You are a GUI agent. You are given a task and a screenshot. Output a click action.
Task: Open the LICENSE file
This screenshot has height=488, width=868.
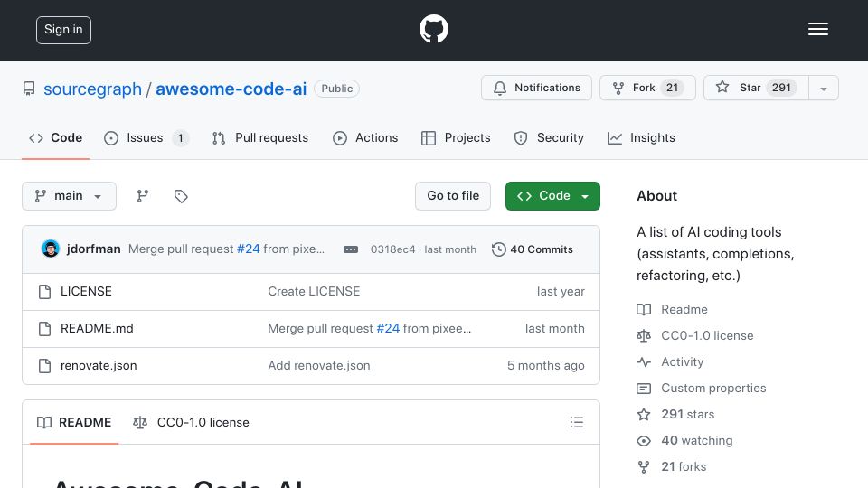point(86,292)
